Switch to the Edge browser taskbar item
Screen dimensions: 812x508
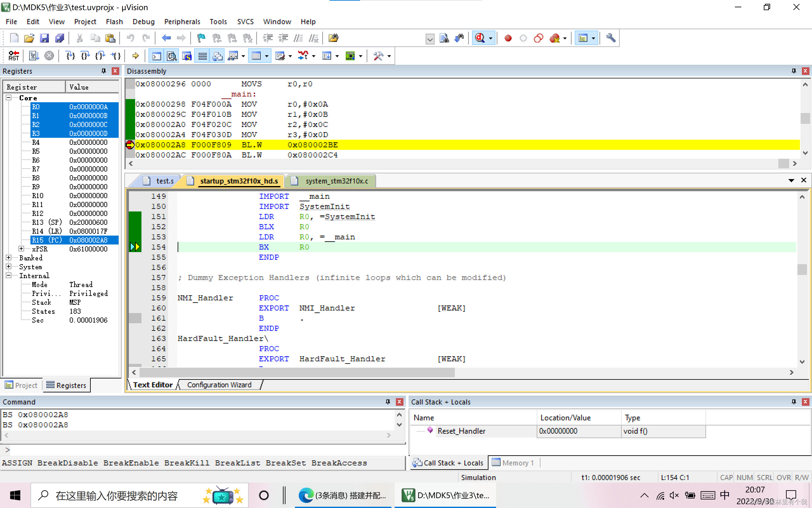pyautogui.click(x=343, y=495)
